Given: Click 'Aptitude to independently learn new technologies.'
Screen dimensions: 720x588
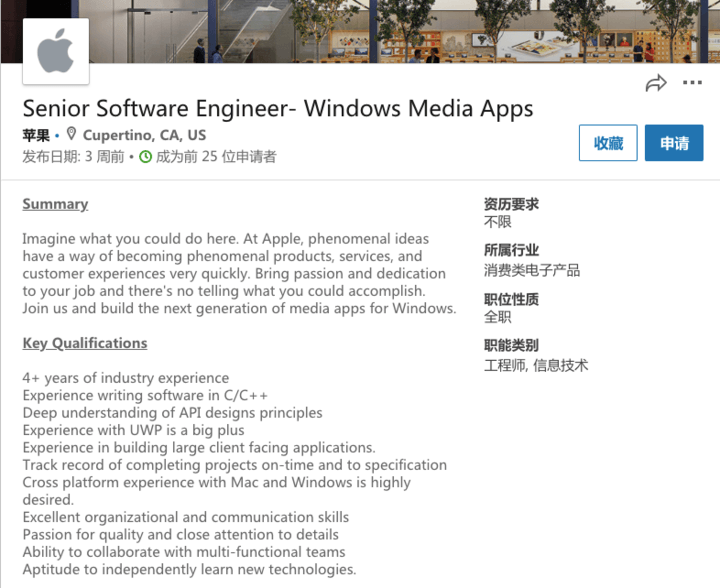Looking at the screenshot, I should click(x=190, y=570).
